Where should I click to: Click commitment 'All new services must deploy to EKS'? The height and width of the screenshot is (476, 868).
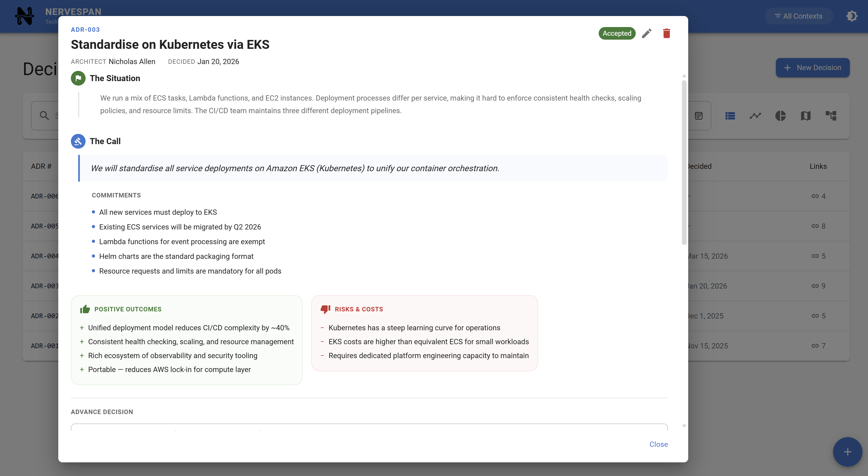[x=158, y=212]
